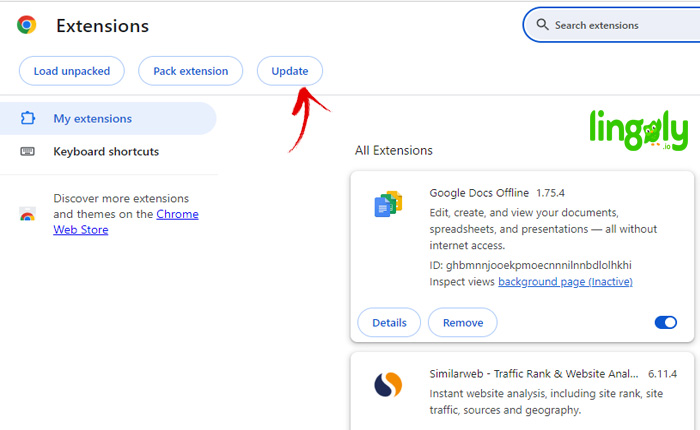Screen dimensions: 700x430
Task: Remove the Google Docs Offline extension
Action: [x=463, y=322]
